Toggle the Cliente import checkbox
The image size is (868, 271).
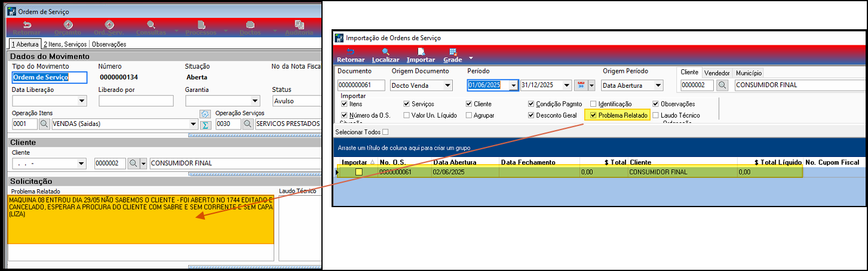pos(469,104)
